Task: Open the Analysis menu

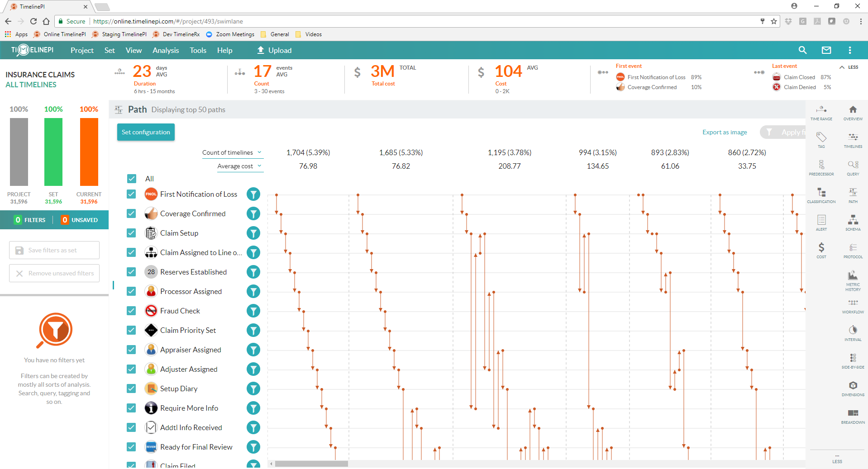Action: point(165,50)
